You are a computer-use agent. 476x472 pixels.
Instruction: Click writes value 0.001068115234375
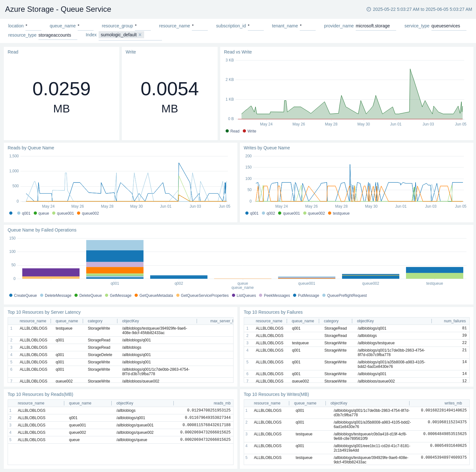[447, 422]
